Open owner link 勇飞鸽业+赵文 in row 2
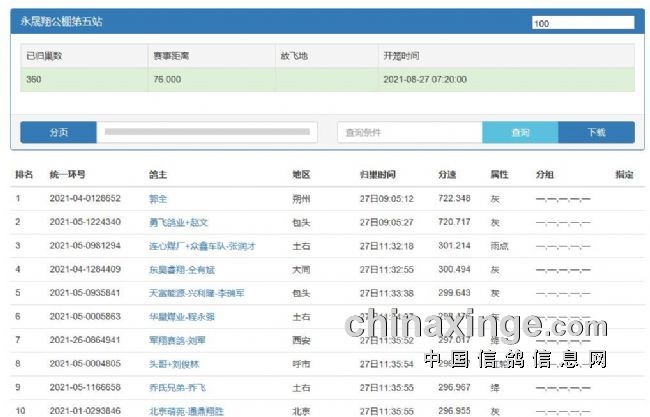This screenshot has width=650, height=417. point(178,222)
